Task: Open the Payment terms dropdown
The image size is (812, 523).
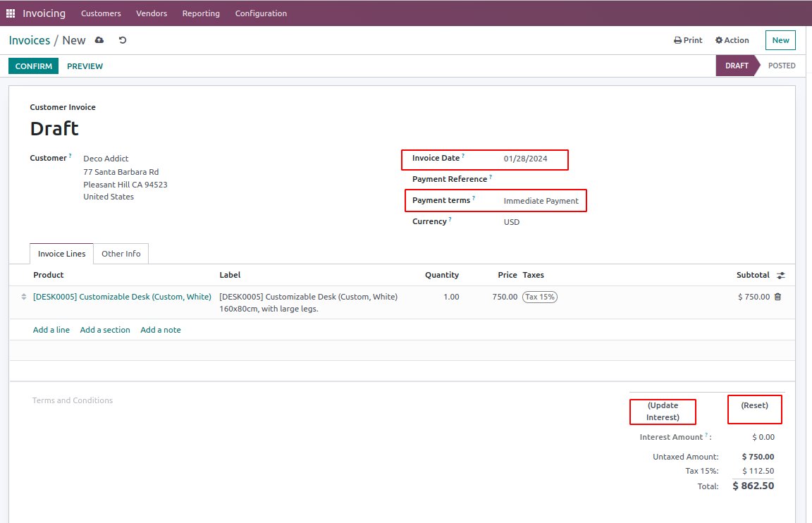Action: coord(541,201)
